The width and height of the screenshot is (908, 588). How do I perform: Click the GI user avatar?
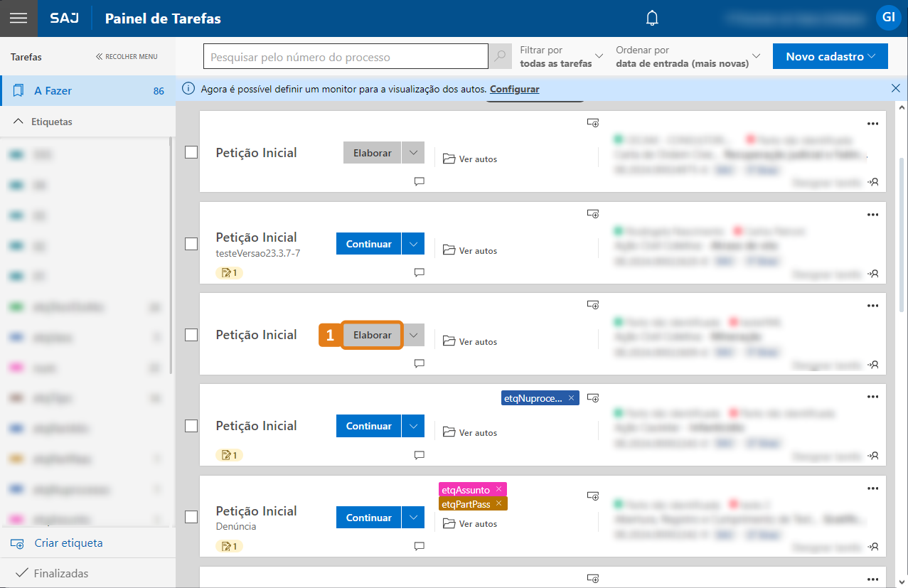[888, 18]
